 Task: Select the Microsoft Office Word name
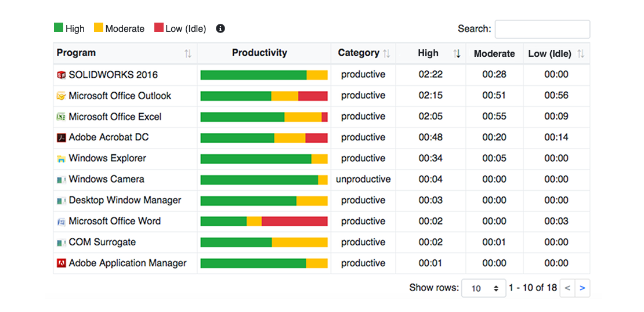pos(115,222)
